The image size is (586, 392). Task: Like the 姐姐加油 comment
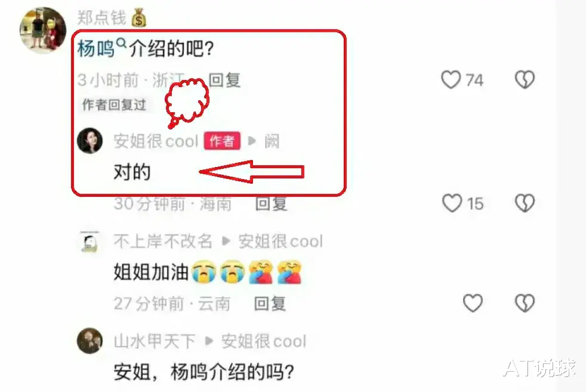tap(473, 303)
